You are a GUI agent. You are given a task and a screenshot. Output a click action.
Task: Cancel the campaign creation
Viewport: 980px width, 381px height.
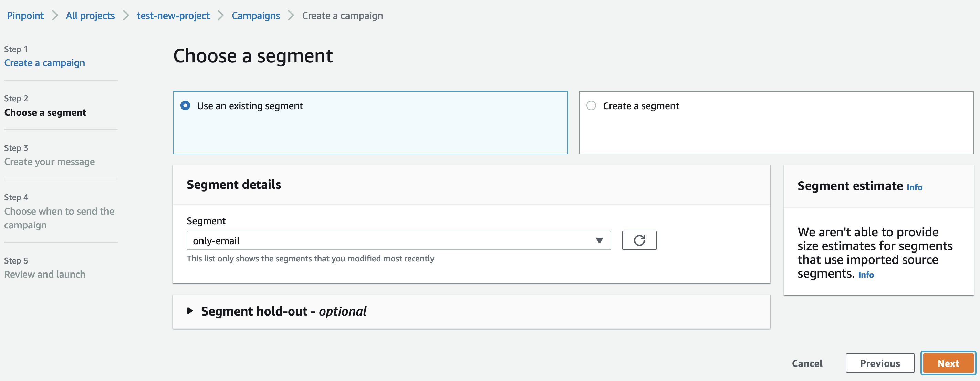807,363
